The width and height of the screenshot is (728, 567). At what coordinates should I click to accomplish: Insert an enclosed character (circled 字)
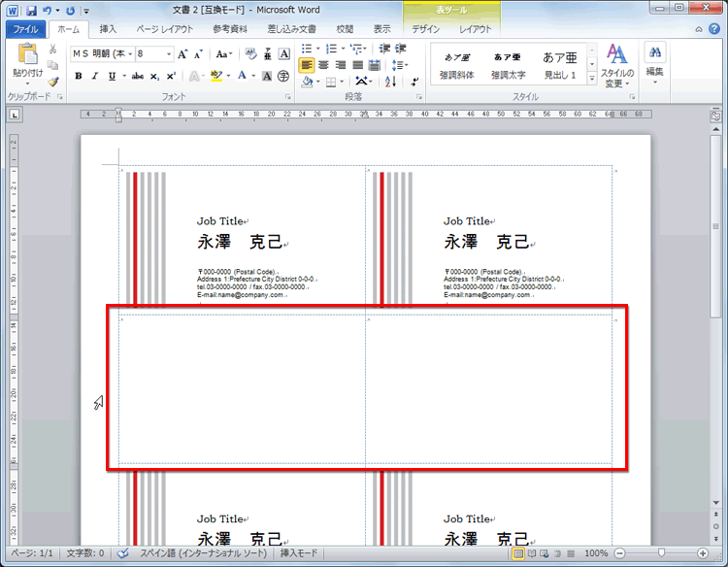[x=283, y=76]
